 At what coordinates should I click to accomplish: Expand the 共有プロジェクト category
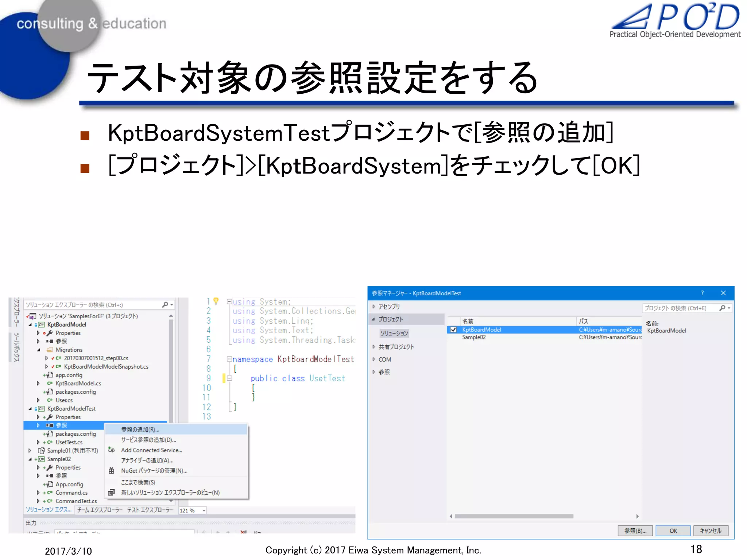(374, 347)
